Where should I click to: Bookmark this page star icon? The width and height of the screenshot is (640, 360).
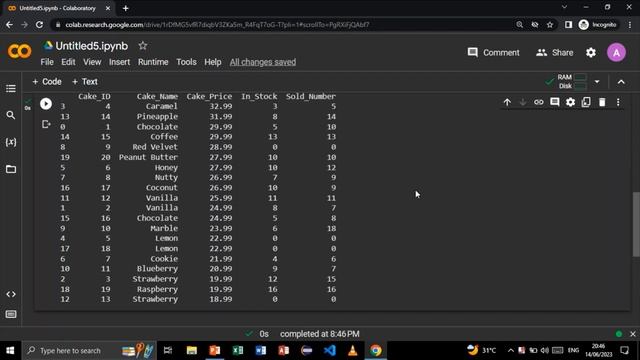click(x=550, y=25)
